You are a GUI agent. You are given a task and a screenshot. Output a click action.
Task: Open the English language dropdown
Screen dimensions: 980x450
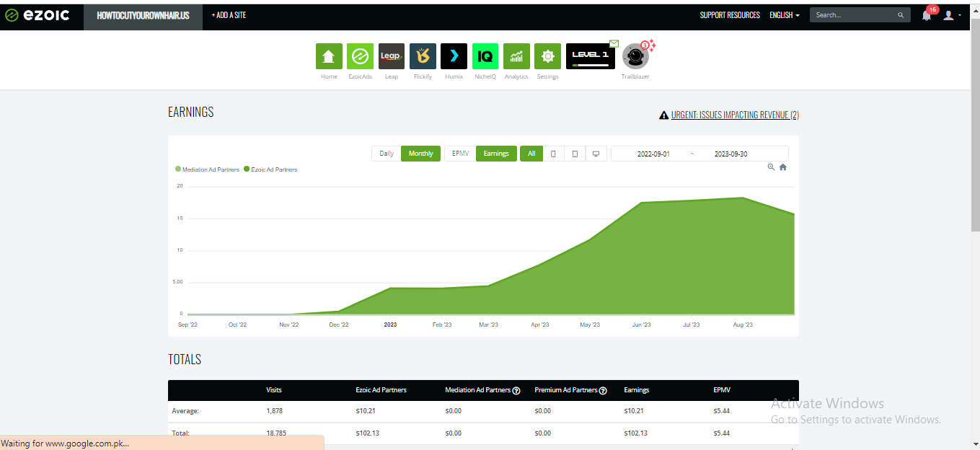784,15
